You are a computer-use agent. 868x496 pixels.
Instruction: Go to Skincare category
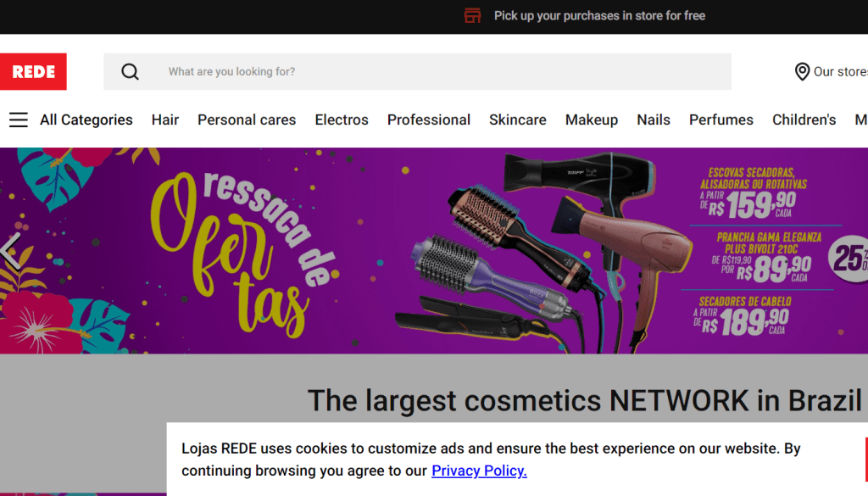point(518,120)
